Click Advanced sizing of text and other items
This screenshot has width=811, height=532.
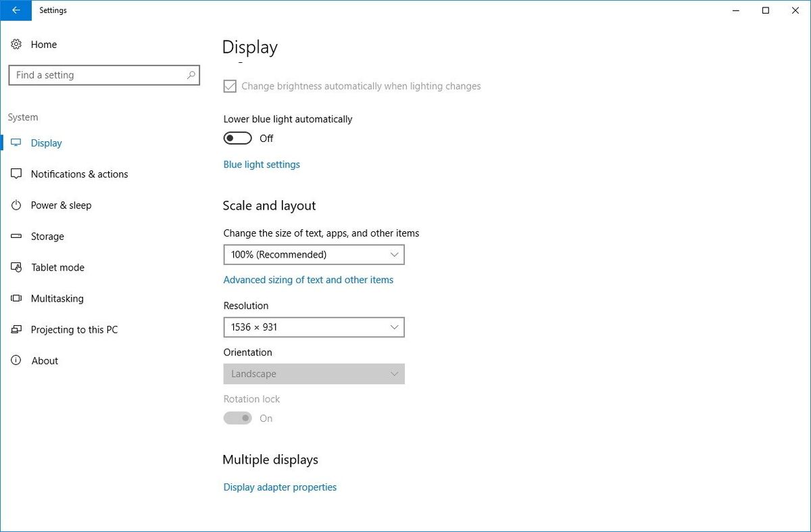pyautogui.click(x=308, y=279)
